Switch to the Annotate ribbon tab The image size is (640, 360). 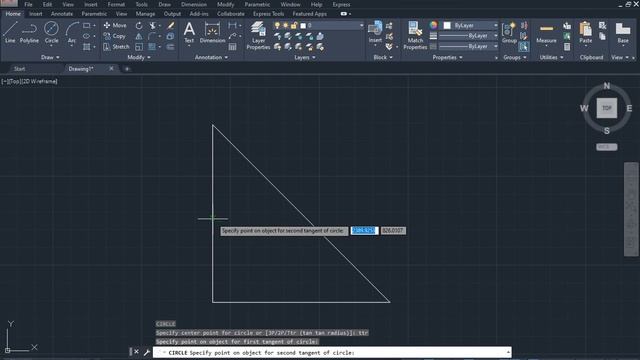(62, 14)
